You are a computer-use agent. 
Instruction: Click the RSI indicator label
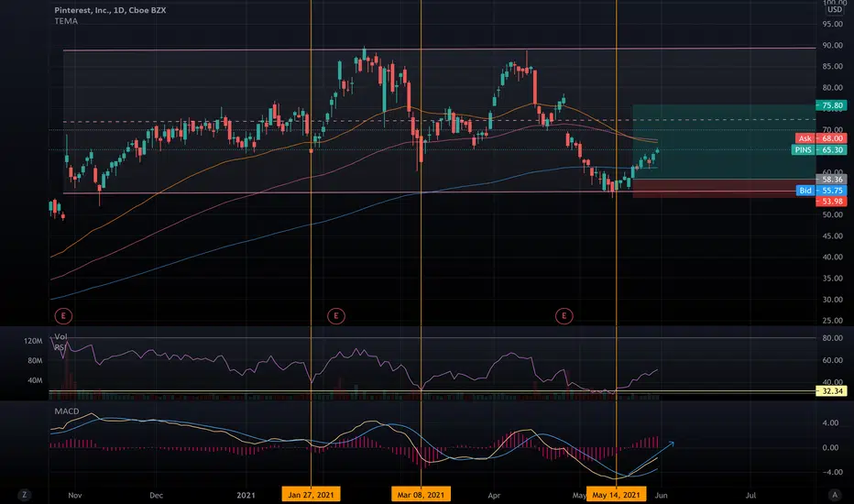point(60,347)
